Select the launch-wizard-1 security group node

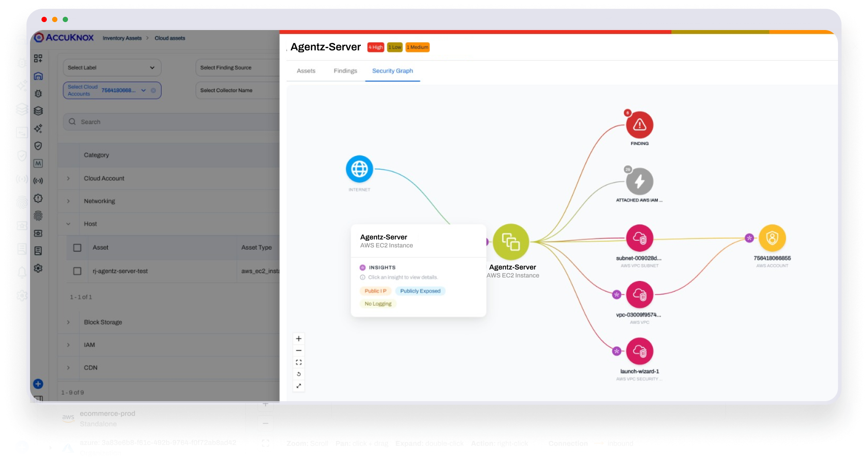639,351
